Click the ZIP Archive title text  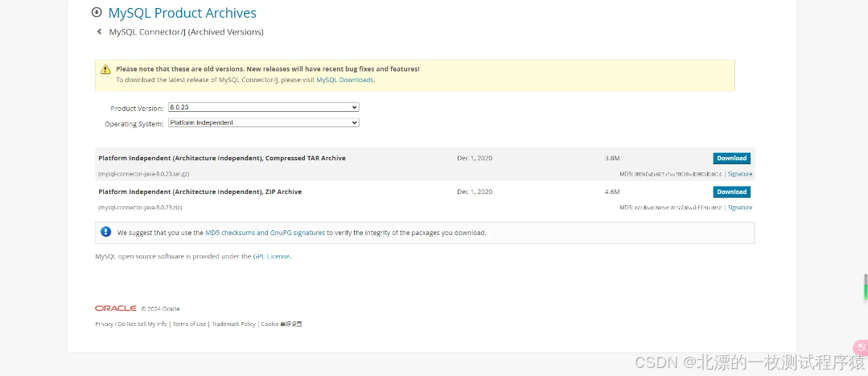(x=200, y=192)
